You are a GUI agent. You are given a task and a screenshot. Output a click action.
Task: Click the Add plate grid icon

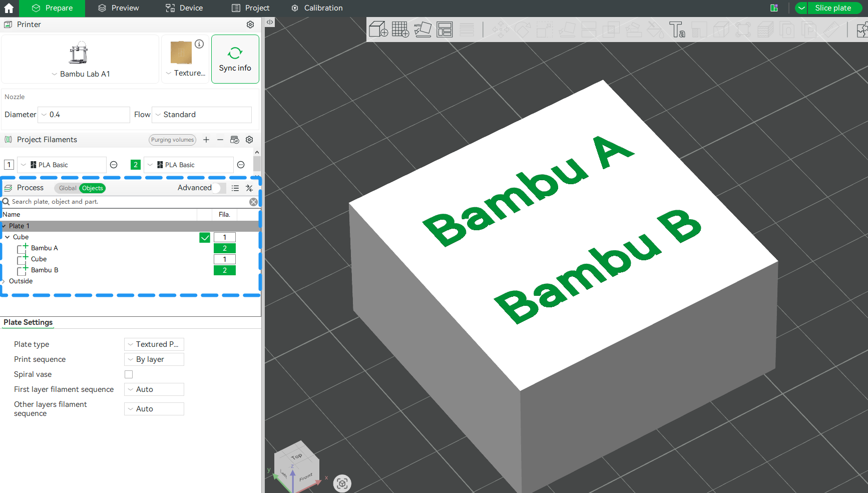pyautogui.click(x=400, y=30)
